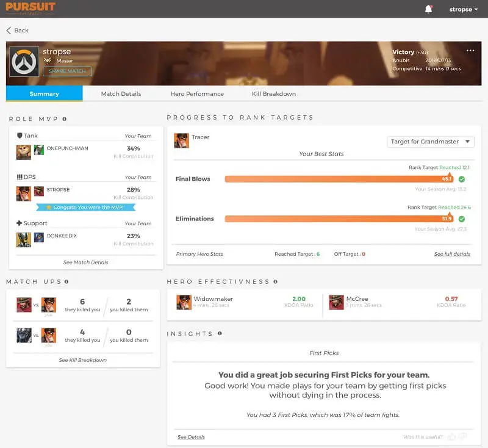488x448 pixels.
Task: Click the Role MVP info icon
Action: coord(65,119)
